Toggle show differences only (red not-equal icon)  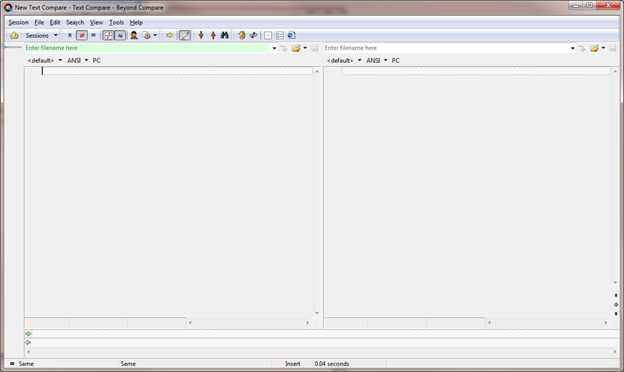coord(82,35)
